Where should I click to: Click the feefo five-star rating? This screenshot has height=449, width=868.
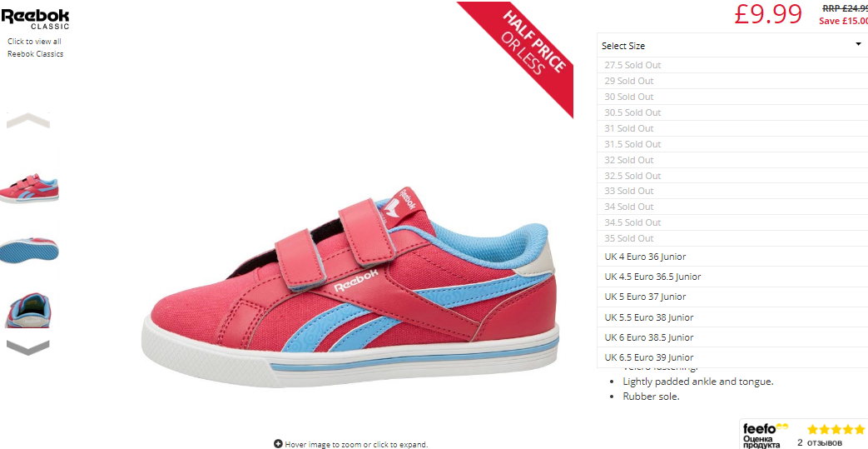click(x=836, y=429)
